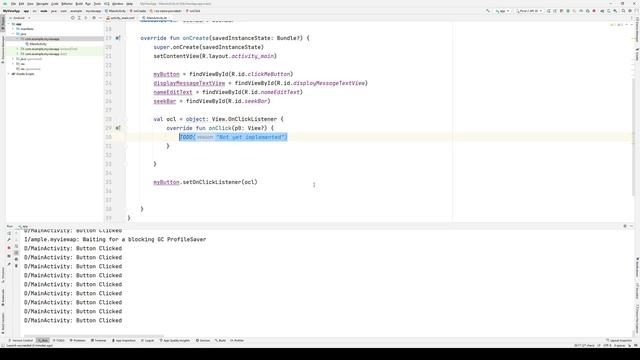Click the red Stop icon in top toolbar

tap(594, 11)
